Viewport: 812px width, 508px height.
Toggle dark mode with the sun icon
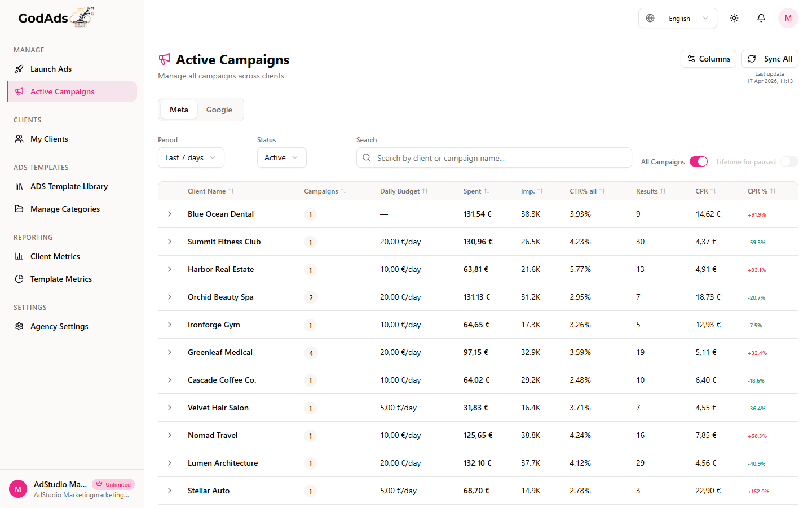[x=734, y=17]
